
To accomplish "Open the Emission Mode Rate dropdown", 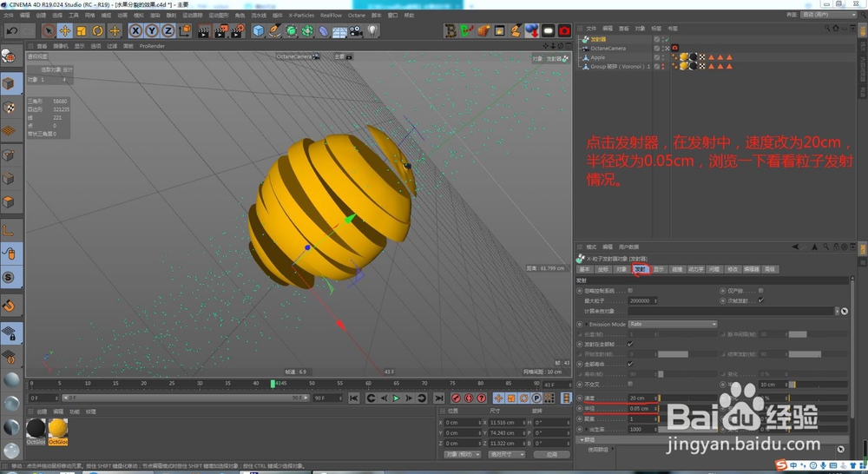I will [673, 324].
